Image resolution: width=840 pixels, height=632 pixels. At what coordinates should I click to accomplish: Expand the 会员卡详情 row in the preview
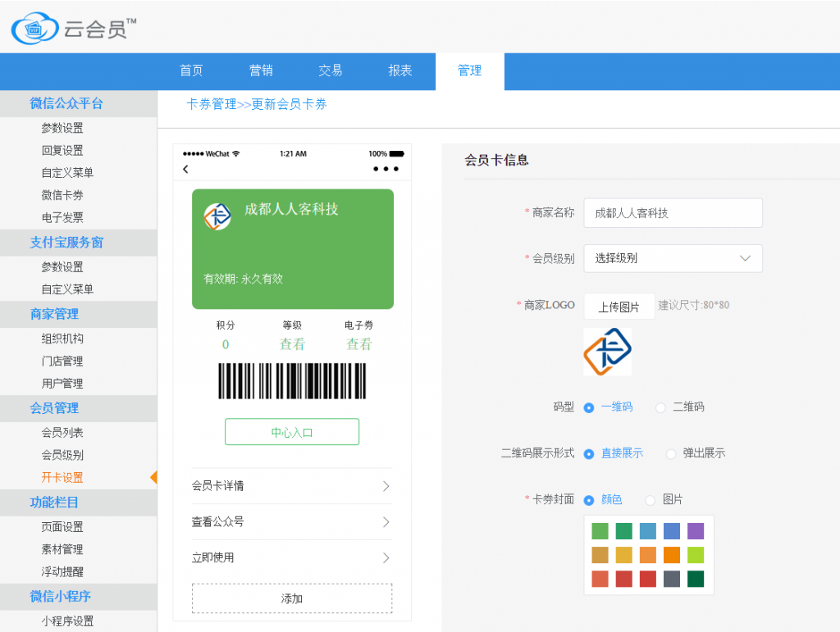coord(291,486)
